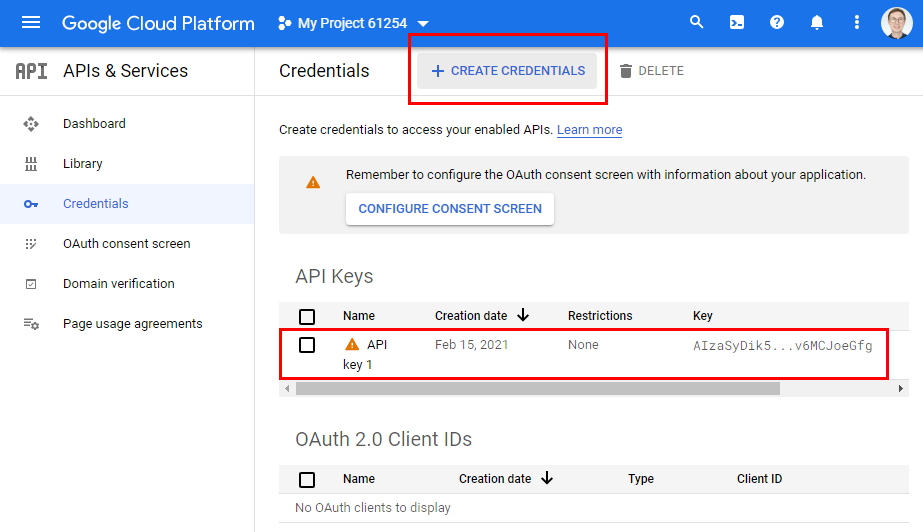Click the trash can icon beside DELETE
923x532 pixels.
pyautogui.click(x=626, y=71)
